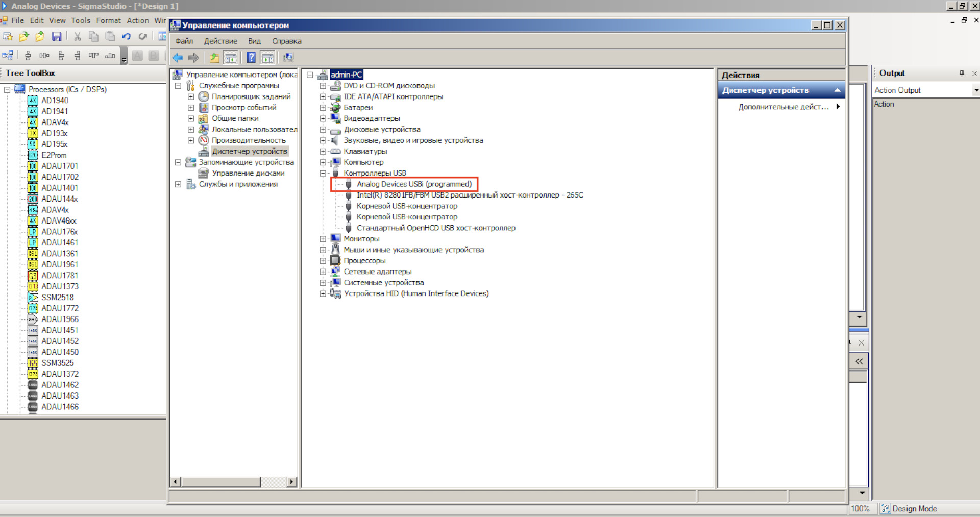Select the E2Prom item in Tree ToolBox
Screen dimensions: 980x517
pos(54,155)
